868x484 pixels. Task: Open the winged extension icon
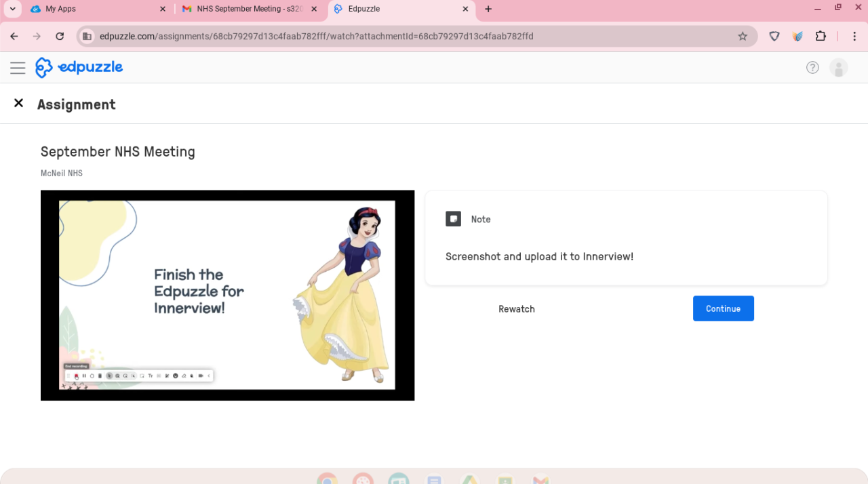[797, 36]
